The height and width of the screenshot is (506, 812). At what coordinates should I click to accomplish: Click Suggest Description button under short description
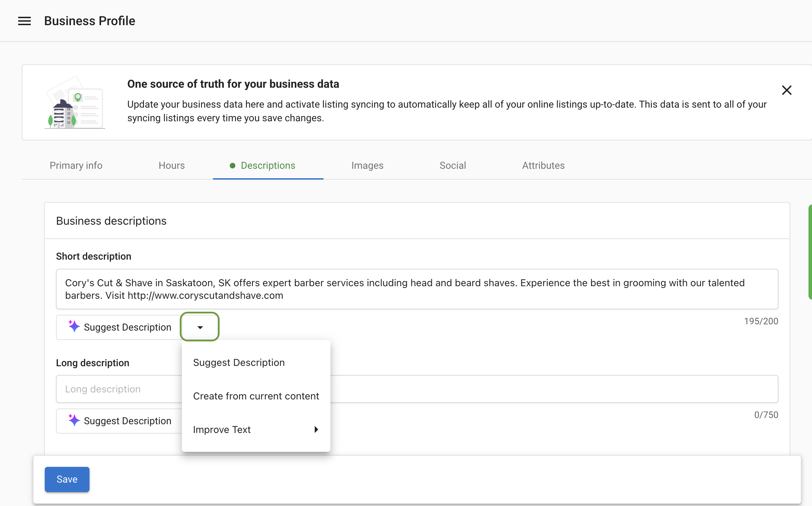(128, 327)
